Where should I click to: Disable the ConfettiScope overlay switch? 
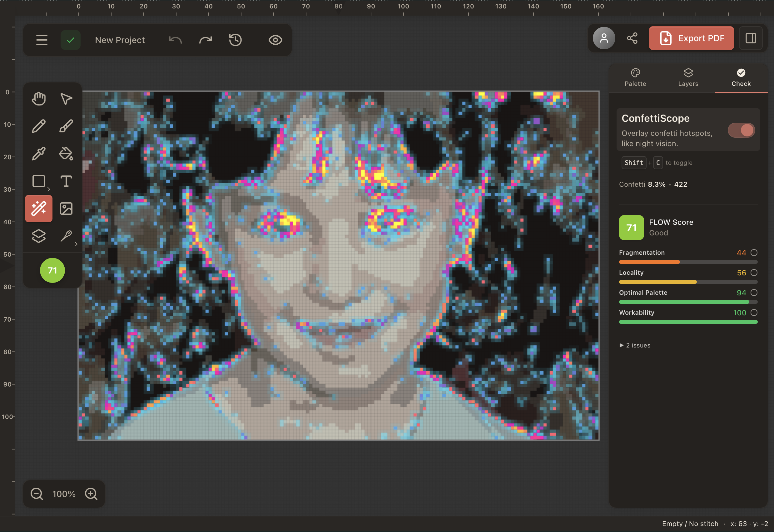coord(741,130)
